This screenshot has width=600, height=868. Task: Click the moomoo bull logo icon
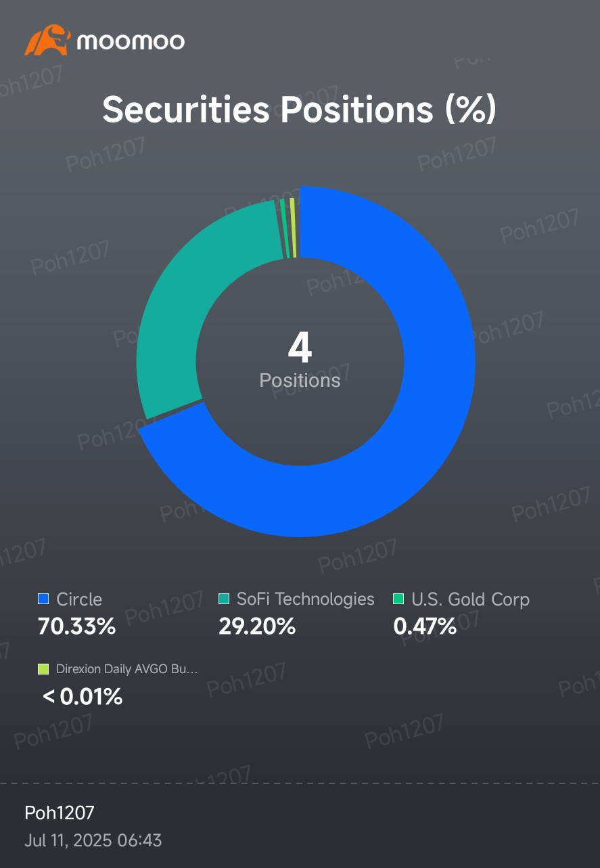[x=47, y=41]
